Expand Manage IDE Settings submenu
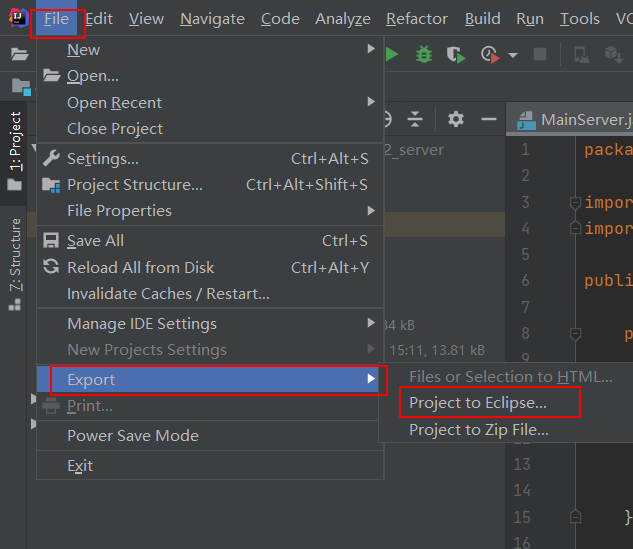This screenshot has width=633, height=549. (210, 323)
